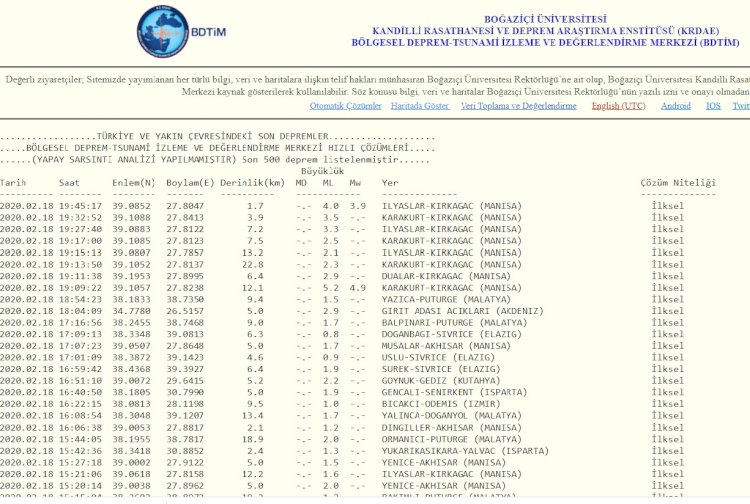This screenshot has height=504, width=750.
Task: Click GOYNUK-GEDIZ (KUTAHYA) location
Action: 441,381
